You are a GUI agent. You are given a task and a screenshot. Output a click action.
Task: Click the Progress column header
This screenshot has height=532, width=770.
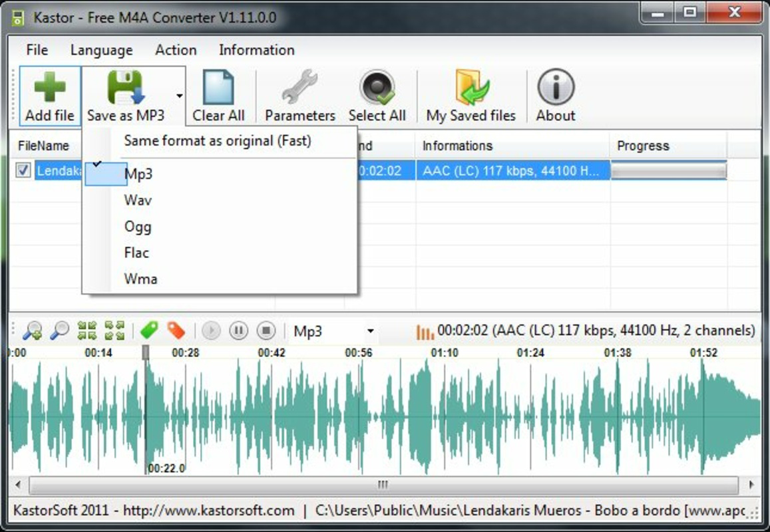(668, 145)
